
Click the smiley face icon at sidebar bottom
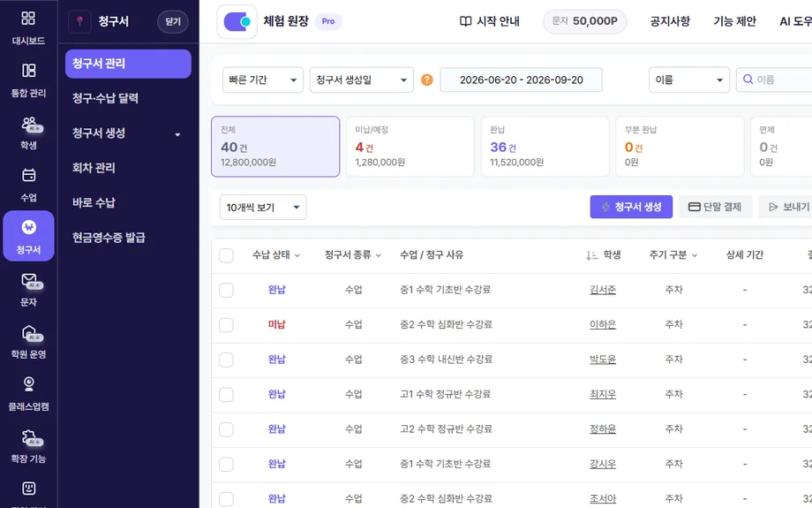[28, 488]
